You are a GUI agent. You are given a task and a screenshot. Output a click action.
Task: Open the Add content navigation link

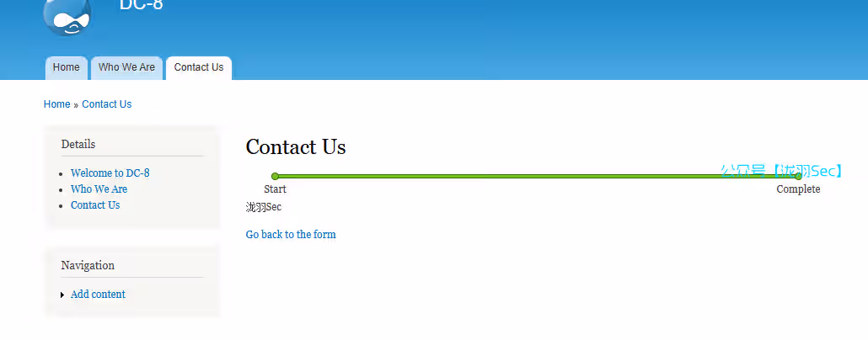pyautogui.click(x=98, y=294)
